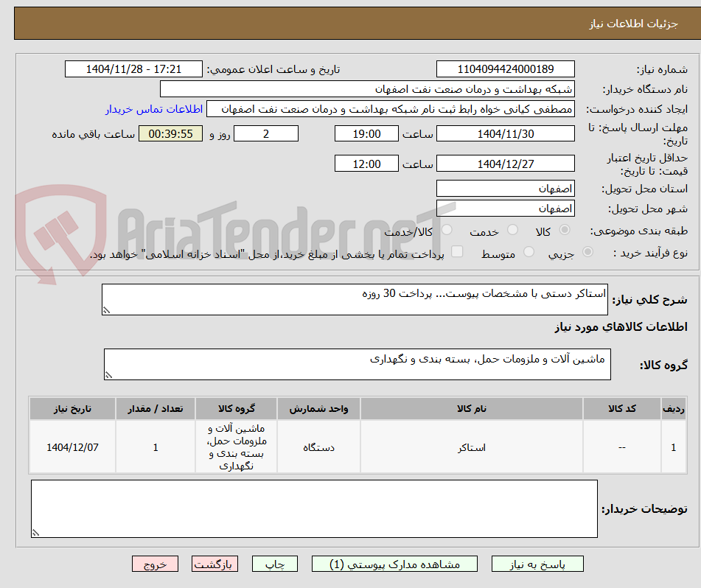Click the buyer organization name field
Screen dimensions: 701x588
(367, 89)
